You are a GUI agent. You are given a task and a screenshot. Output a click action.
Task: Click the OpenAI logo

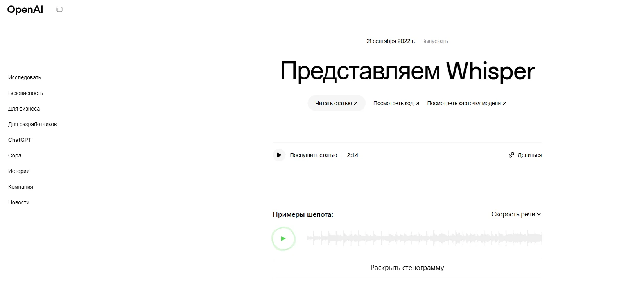pos(25,9)
